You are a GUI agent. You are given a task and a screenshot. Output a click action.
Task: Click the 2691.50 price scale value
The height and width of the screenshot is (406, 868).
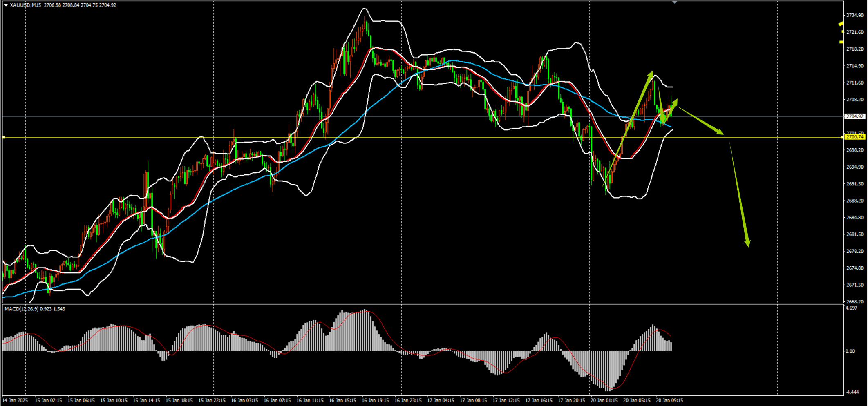(x=855, y=184)
